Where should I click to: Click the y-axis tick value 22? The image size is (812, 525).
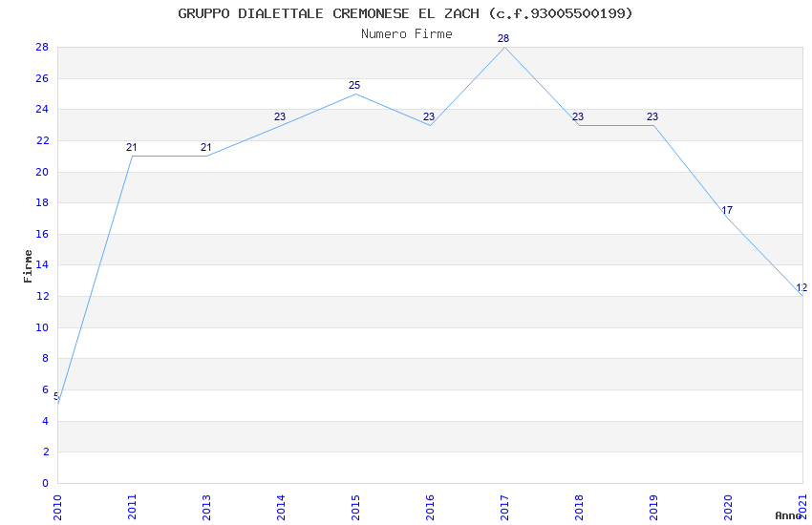pyautogui.click(x=42, y=140)
